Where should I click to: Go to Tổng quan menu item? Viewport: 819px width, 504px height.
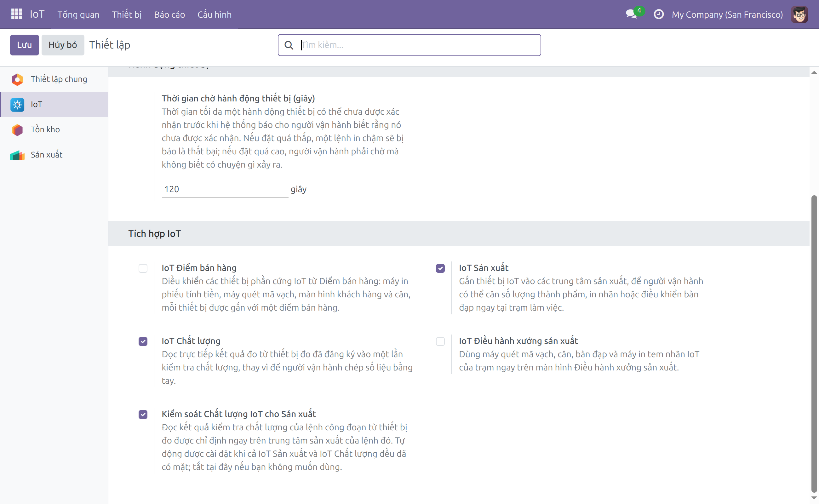(78, 14)
